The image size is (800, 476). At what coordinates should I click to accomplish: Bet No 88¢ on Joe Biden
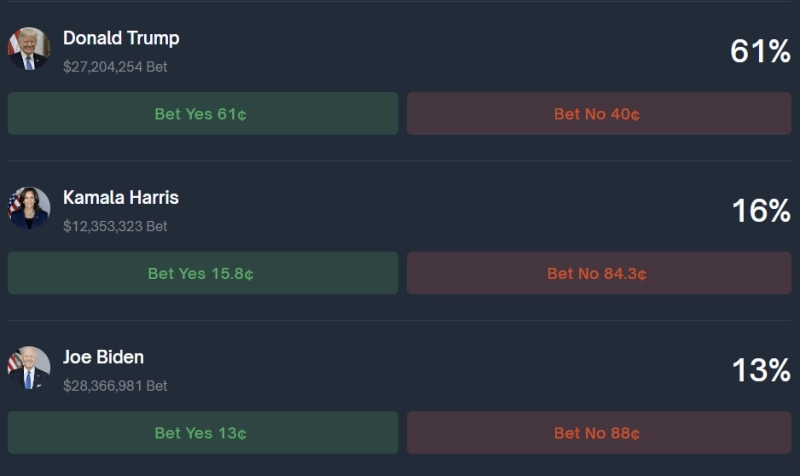click(x=598, y=433)
